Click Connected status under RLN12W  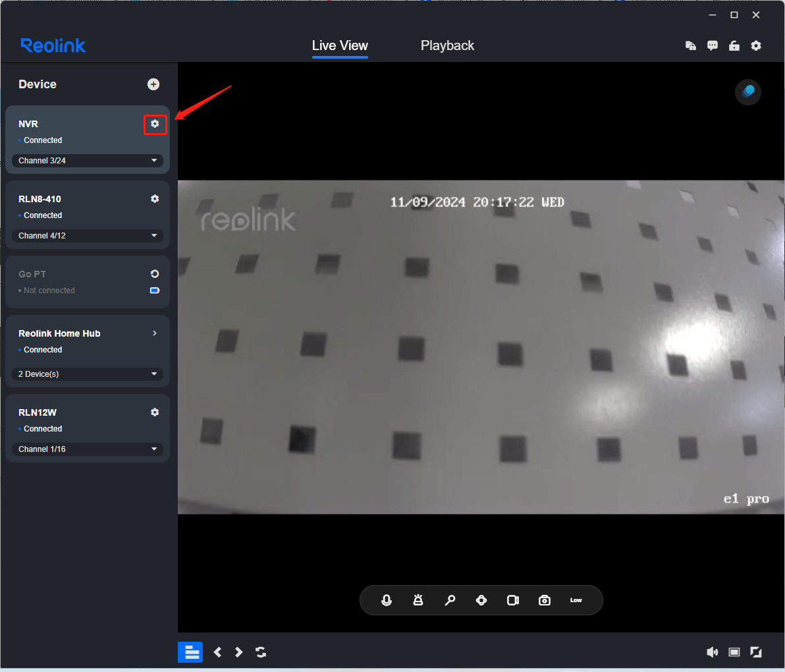click(x=43, y=429)
